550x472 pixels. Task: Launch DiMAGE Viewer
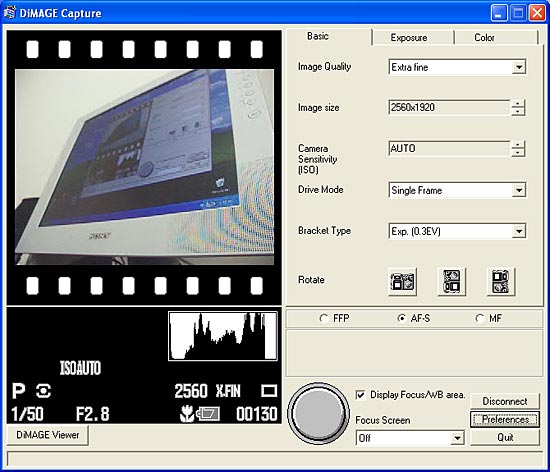(47, 435)
